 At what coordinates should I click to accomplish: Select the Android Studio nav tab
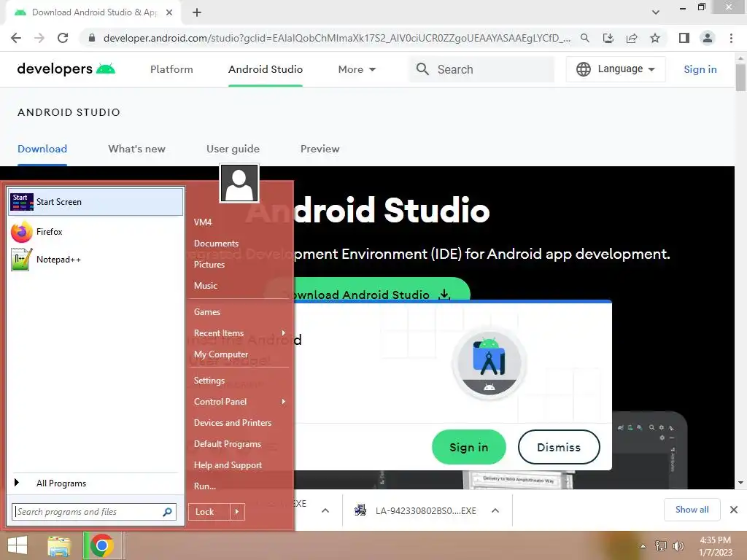point(266,69)
